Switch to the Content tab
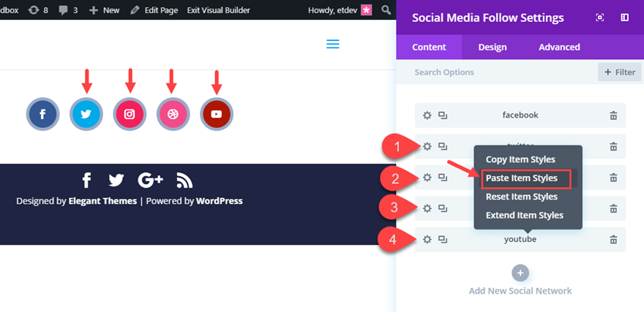Image resolution: width=644 pixels, height=312 pixels. [x=429, y=47]
